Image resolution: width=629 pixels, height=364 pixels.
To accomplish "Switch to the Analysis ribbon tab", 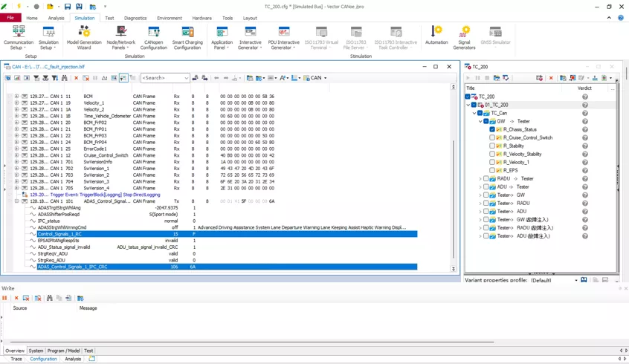I will tap(57, 18).
